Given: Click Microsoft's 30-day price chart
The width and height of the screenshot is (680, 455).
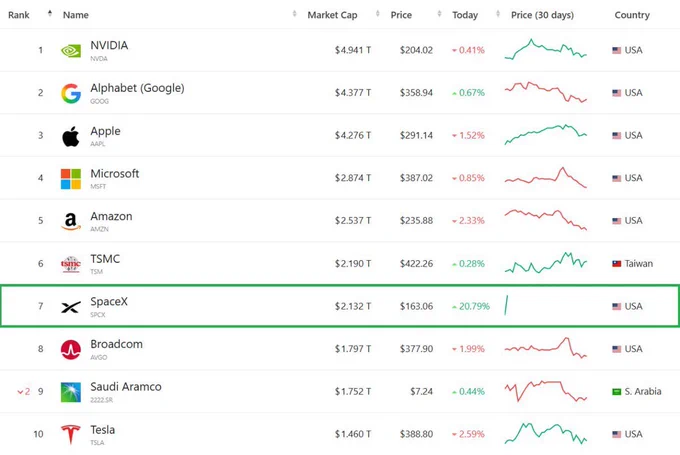Looking at the screenshot, I should pyautogui.click(x=546, y=177).
